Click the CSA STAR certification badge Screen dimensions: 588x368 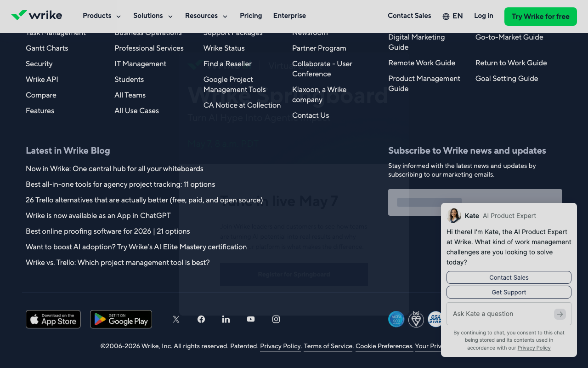click(x=435, y=319)
